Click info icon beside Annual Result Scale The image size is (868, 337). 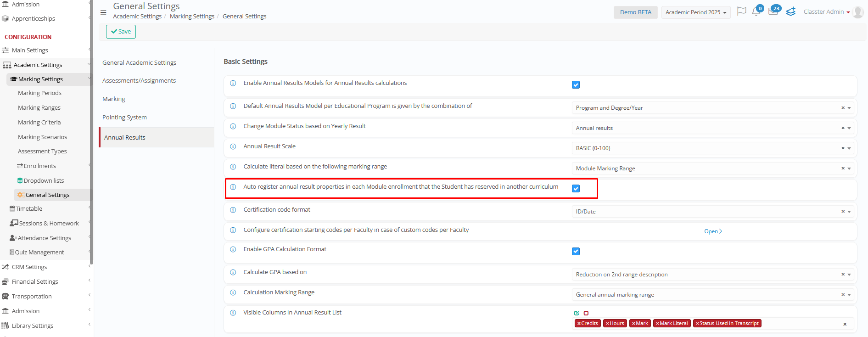click(233, 146)
